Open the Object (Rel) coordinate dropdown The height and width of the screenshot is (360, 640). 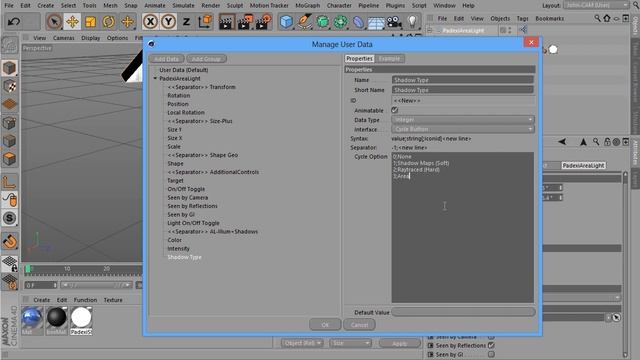click(x=302, y=343)
